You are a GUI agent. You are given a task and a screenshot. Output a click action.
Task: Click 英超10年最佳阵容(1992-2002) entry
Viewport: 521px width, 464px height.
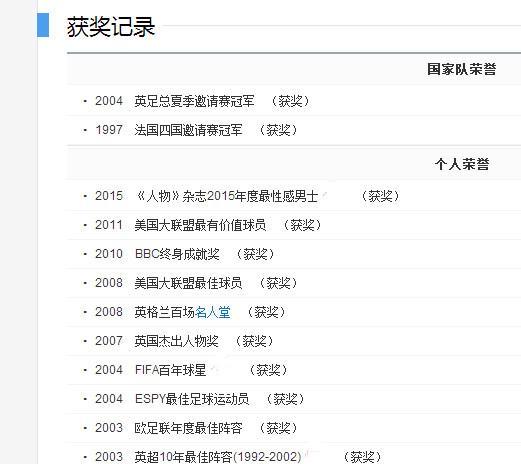tap(218, 457)
